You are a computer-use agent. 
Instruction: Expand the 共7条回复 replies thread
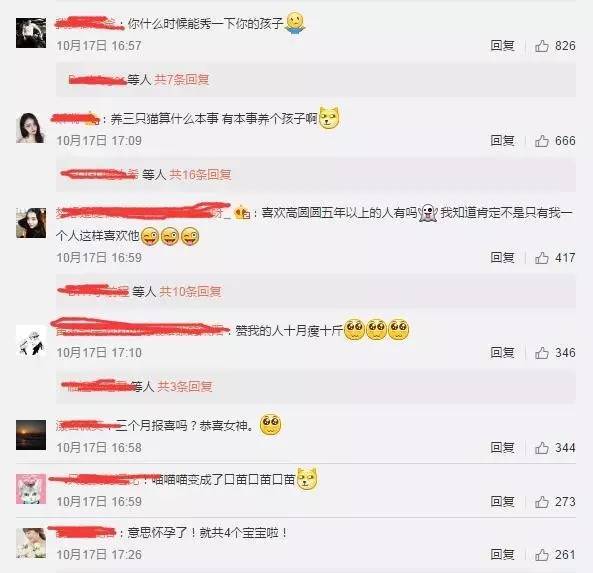click(x=182, y=80)
